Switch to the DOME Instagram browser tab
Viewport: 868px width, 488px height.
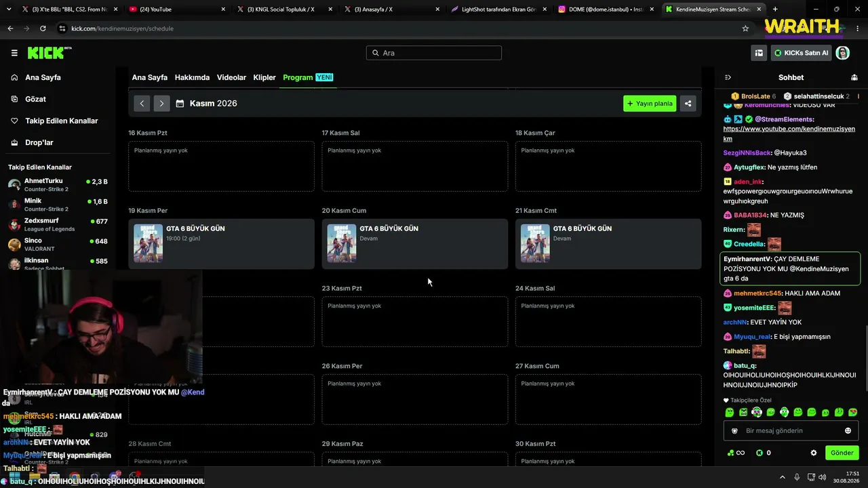click(x=606, y=9)
